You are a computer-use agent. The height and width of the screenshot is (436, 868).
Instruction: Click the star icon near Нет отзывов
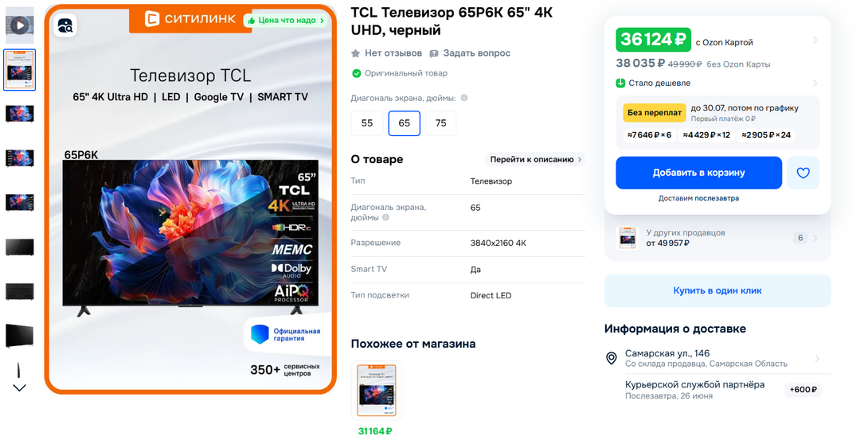pos(355,53)
